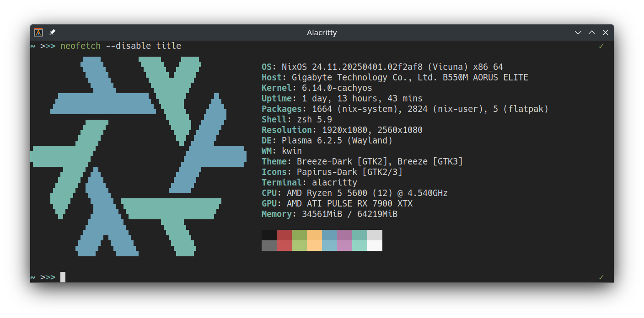Screen dimensions: 644x318
Task: Click the Resolution line 1920x1080, 2560x1080
Action: pos(342,130)
